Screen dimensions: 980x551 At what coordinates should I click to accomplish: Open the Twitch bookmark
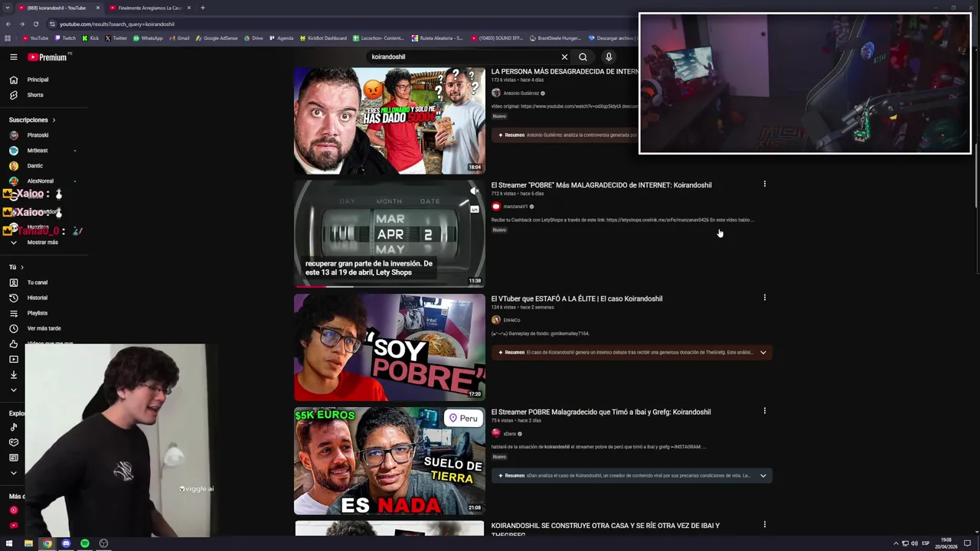(x=65, y=38)
